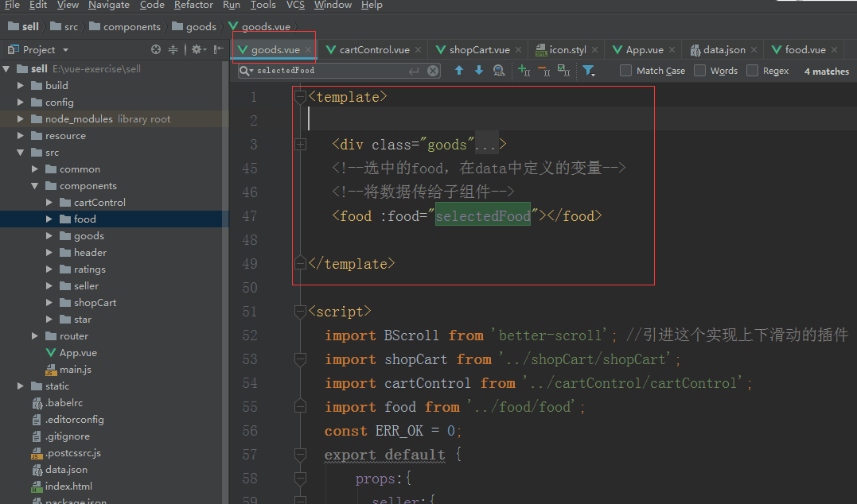Add selection for next occurrence

coord(524,71)
